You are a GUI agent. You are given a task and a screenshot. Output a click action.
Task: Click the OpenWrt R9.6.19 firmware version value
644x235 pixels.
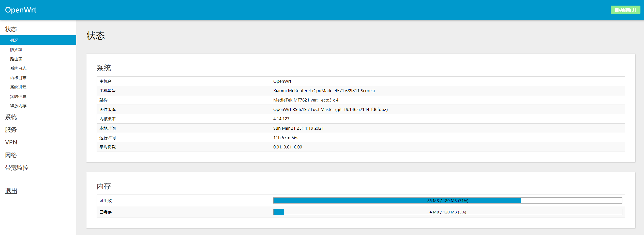click(x=331, y=109)
